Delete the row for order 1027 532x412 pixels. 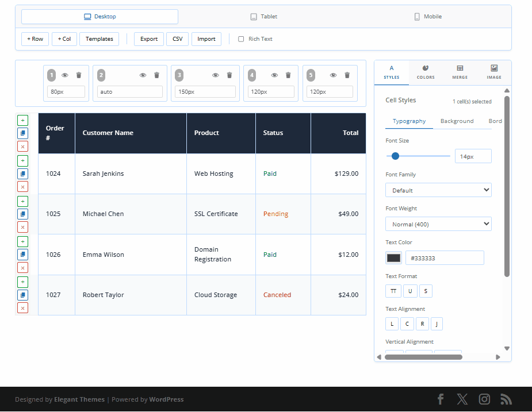pyautogui.click(x=22, y=308)
